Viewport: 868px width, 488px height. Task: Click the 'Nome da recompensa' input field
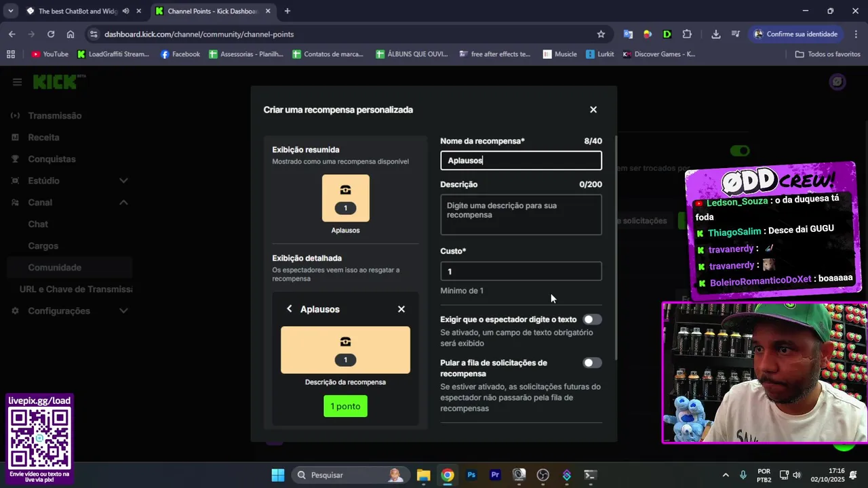(x=521, y=161)
